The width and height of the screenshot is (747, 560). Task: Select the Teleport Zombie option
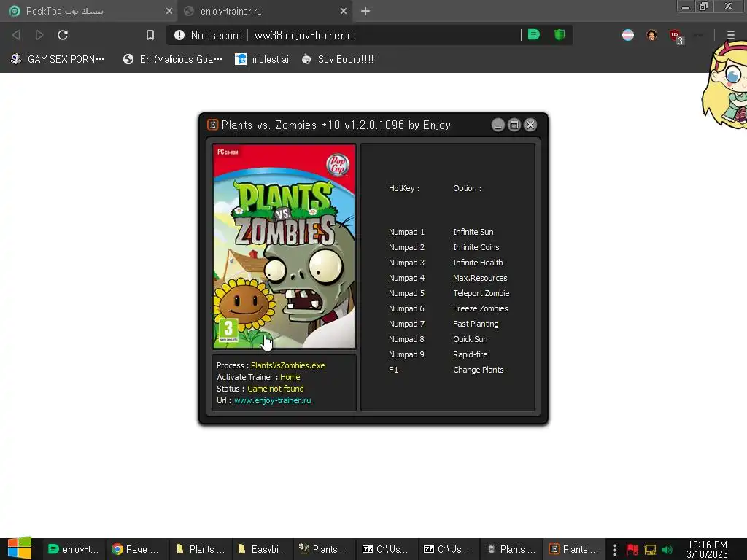point(481,293)
